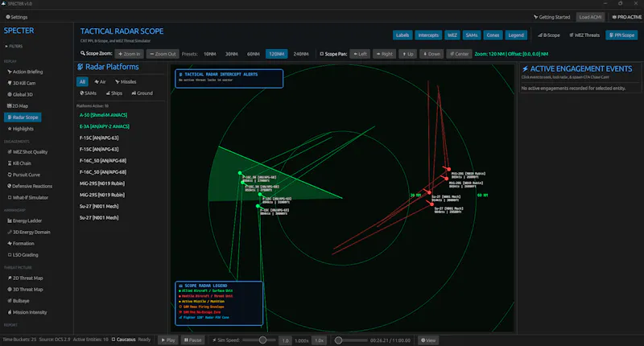This screenshot has width=644, height=346.
Task: Open WEZ Shot Quality analysis
Action: click(27, 152)
